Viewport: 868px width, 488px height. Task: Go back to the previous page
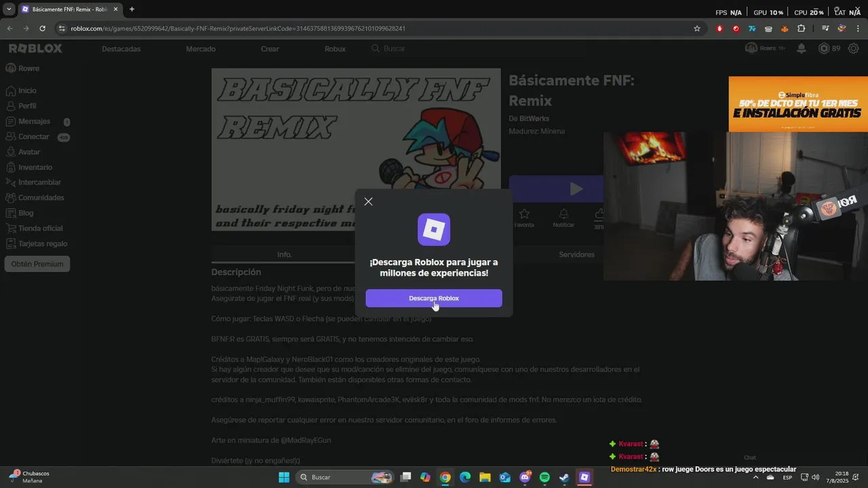[9, 28]
